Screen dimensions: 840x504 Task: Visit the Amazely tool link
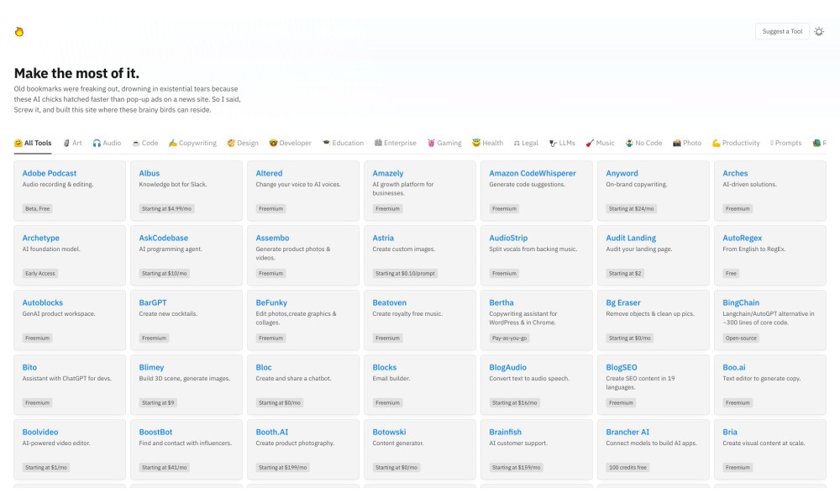(x=388, y=173)
